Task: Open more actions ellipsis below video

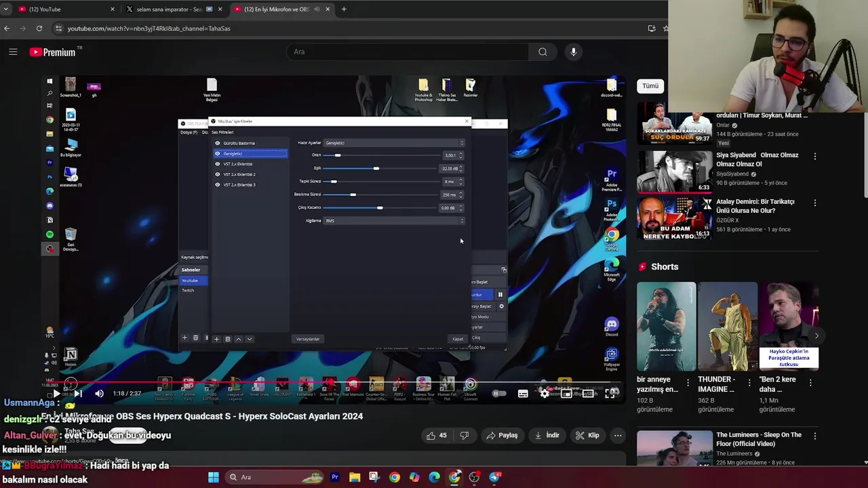Action: pyautogui.click(x=617, y=435)
